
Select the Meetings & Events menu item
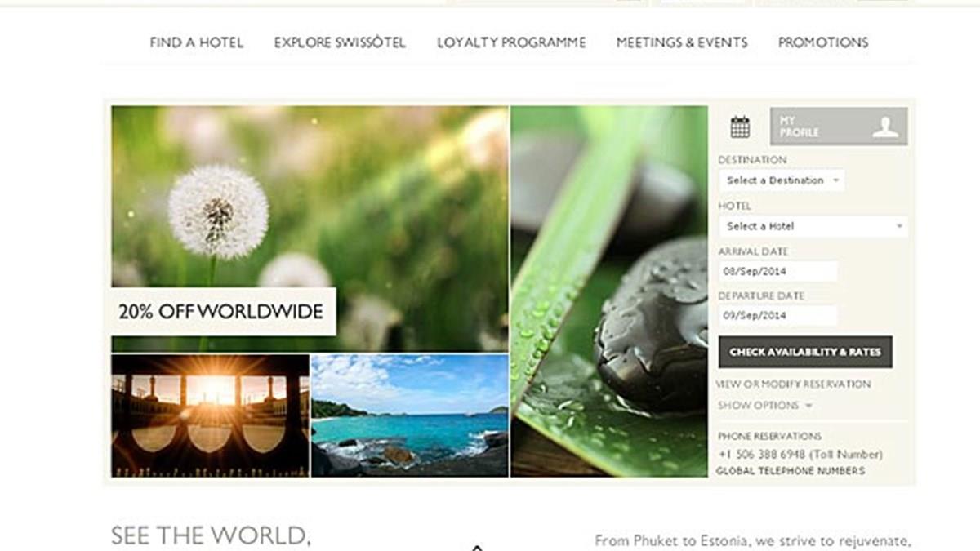click(x=682, y=42)
